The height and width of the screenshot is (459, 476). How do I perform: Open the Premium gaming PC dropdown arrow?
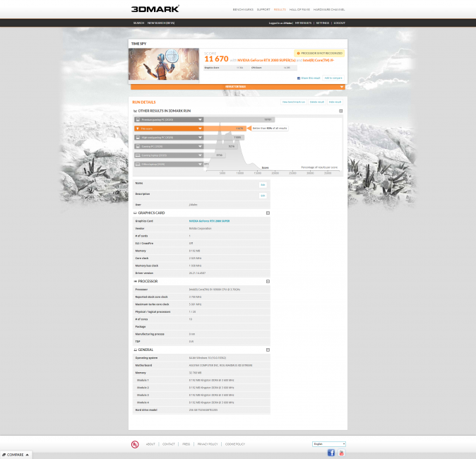pyautogui.click(x=200, y=119)
